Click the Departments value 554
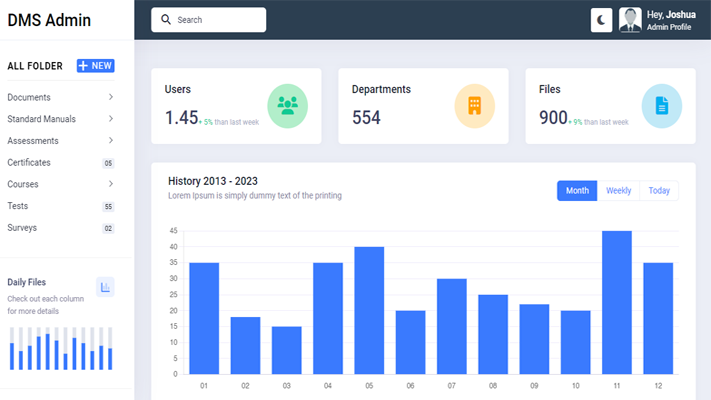Screen dimensions: 711x400 point(366,118)
